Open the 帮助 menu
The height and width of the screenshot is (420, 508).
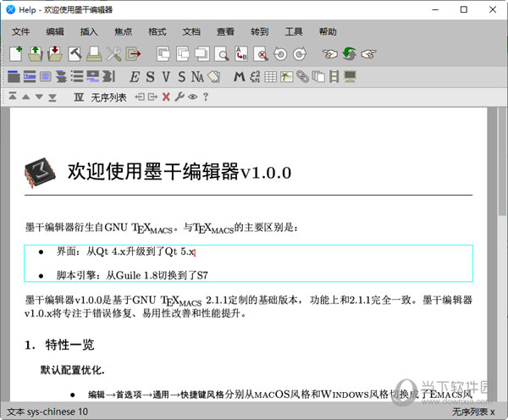pos(328,32)
